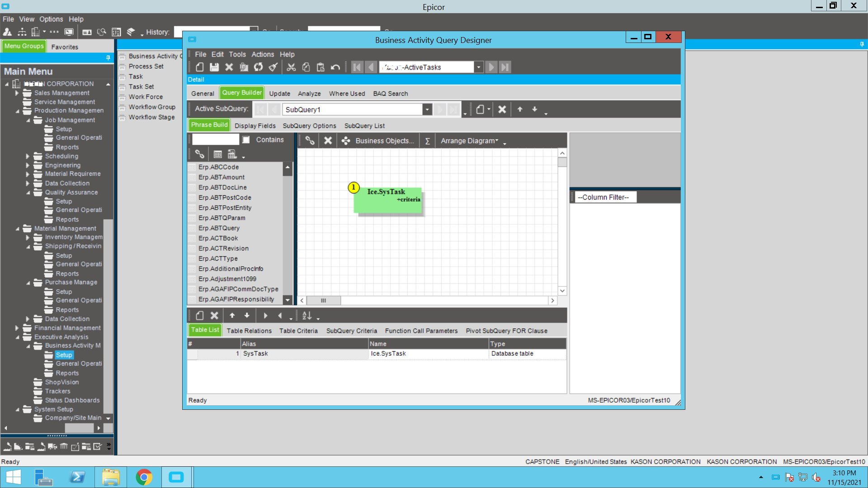This screenshot has width=868, height=488.
Task: Click the Paste clipboard icon
Action: tap(321, 67)
